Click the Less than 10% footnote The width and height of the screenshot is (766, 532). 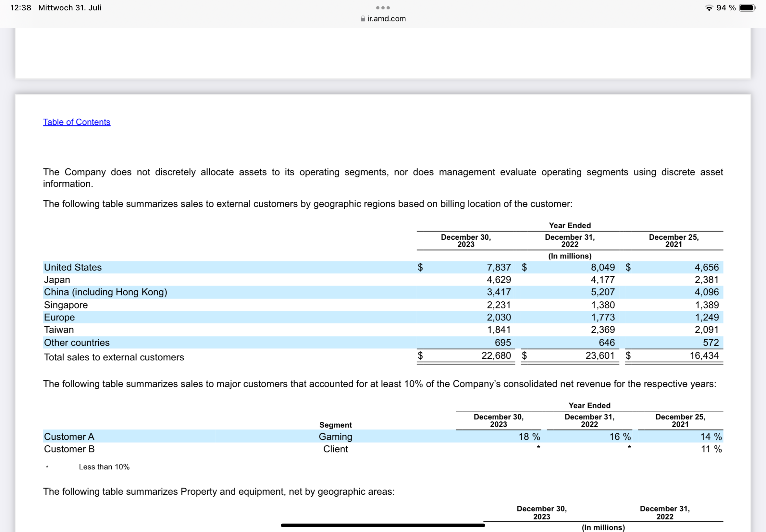tap(104, 467)
